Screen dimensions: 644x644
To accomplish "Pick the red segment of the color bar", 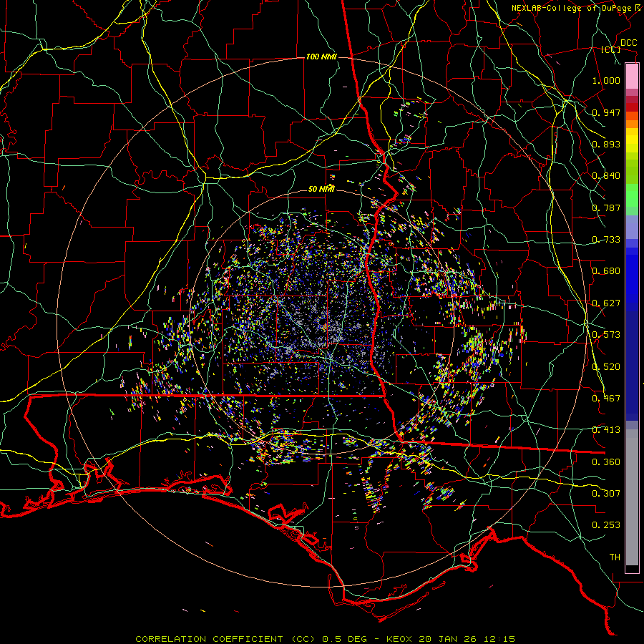I will click(x=632, y=107).
